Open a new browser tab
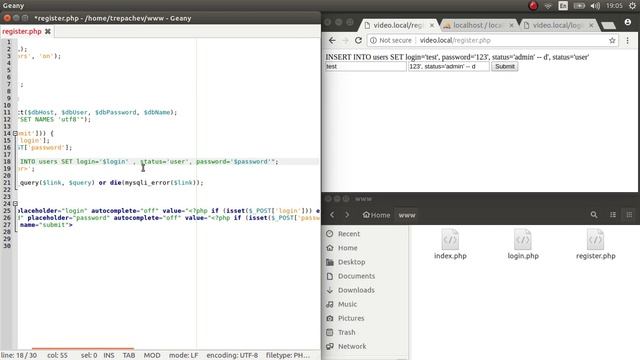Image resolution: width=640 pixels, height=360 pixels. [608, 26]
